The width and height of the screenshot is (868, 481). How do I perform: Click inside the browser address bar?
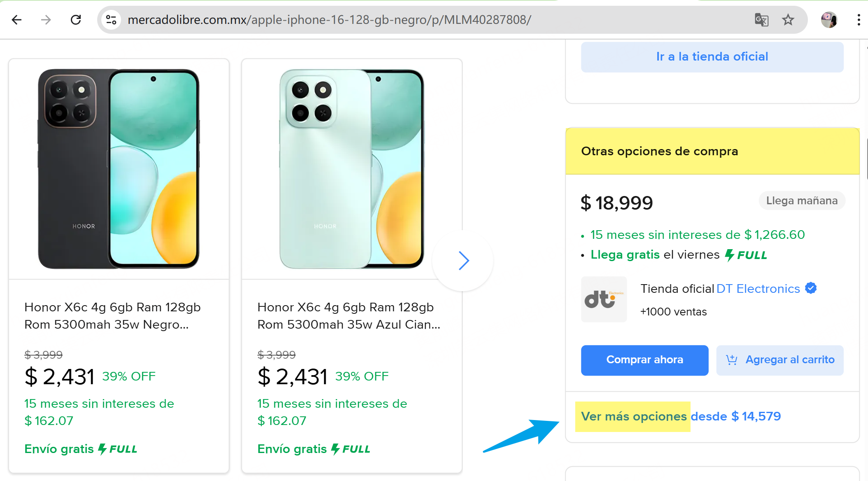[329, 19]
